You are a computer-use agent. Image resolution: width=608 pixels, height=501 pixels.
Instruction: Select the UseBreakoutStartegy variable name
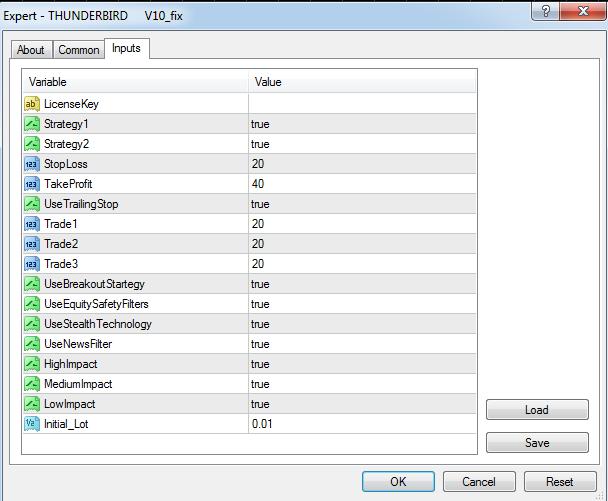(94, 284)
